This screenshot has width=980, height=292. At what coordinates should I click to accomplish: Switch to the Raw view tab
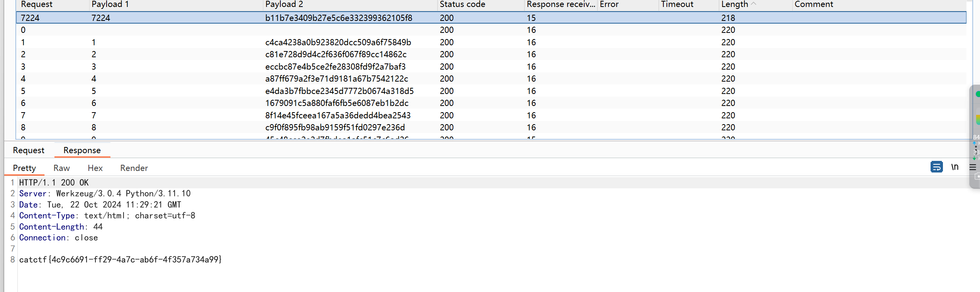(x=62, y=168)
